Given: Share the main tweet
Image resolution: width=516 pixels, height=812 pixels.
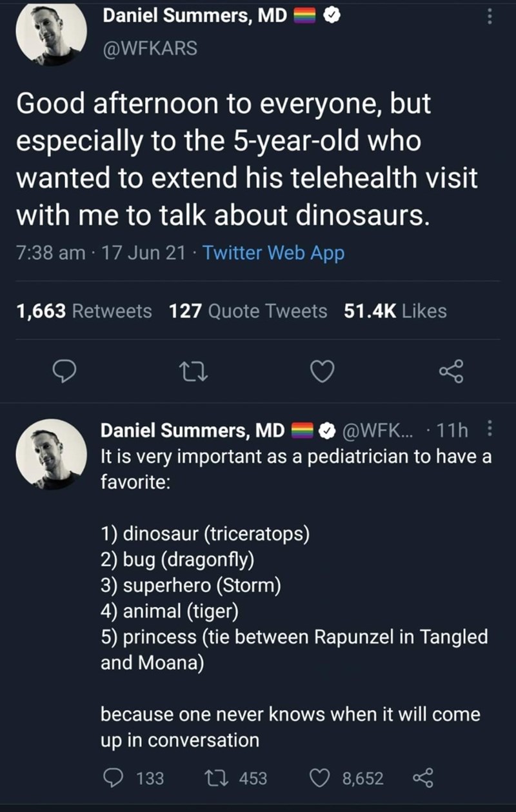Looking at the screenshot, I should (x=451, y=371).
